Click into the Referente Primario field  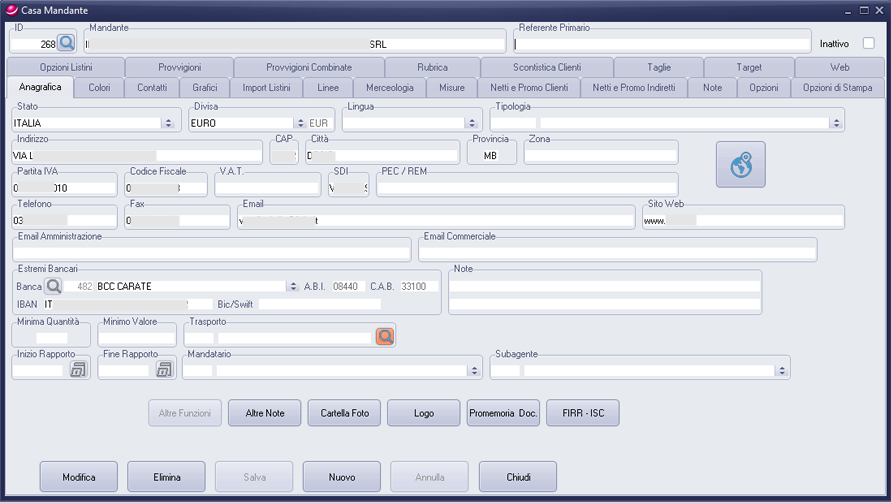pyautogui.click(x=660, y=44)
